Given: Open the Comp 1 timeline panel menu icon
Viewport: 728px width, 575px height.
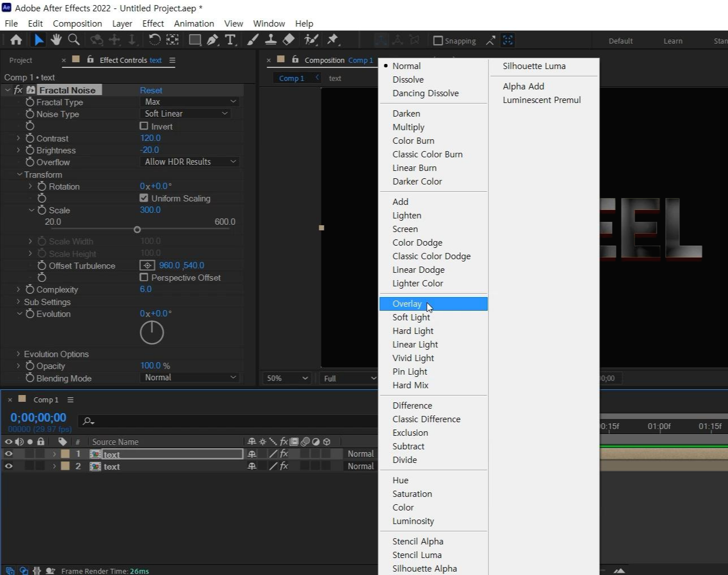Looking at the screenshot, I should click(x=70, y=400).
